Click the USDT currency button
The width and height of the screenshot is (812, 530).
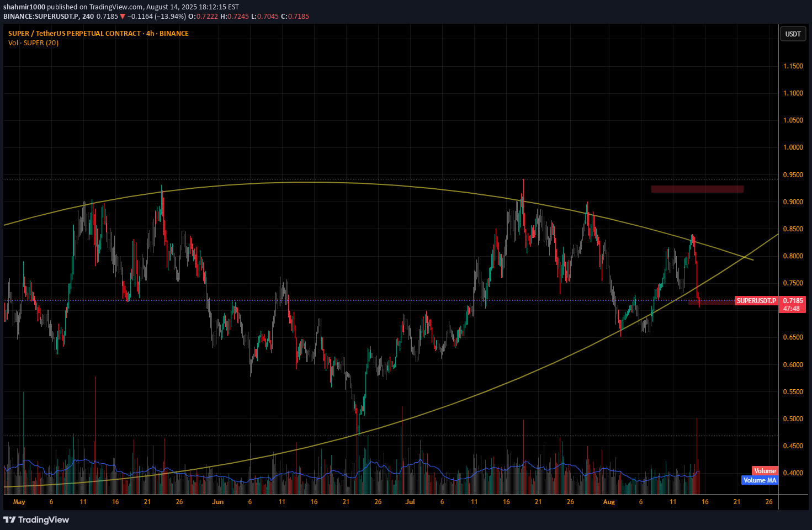[793, 34]
